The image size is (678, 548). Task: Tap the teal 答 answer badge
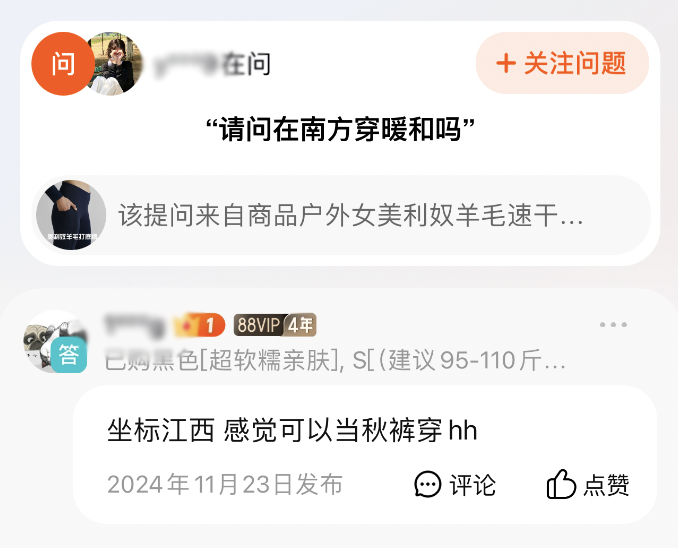click(x=69, y=355)
